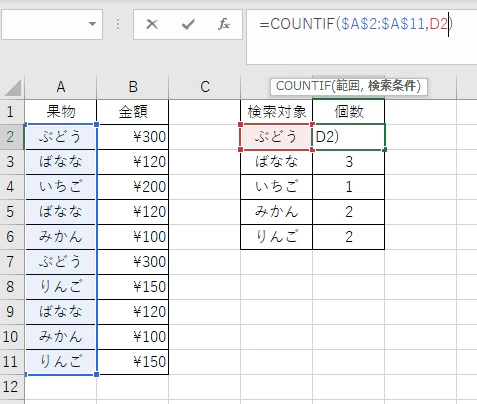
Task: Click the 果物 header cell
Action: coord(60,112)
